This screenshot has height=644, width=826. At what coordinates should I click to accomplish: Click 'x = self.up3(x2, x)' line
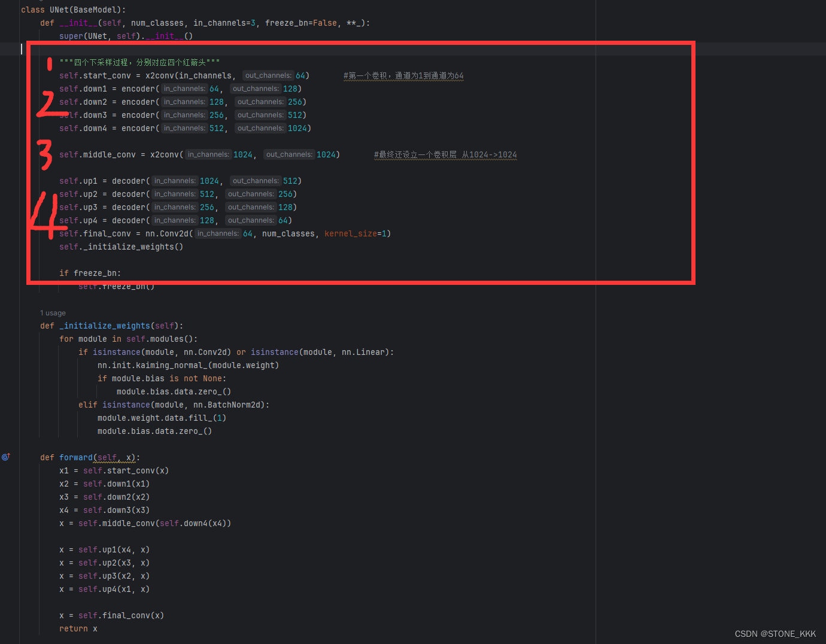[x=105, y=576]
